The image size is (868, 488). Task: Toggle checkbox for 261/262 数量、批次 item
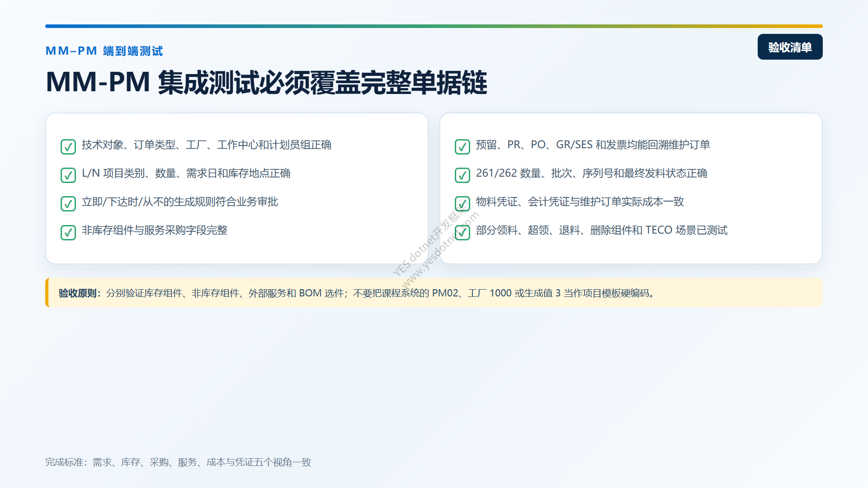point(462,175)
